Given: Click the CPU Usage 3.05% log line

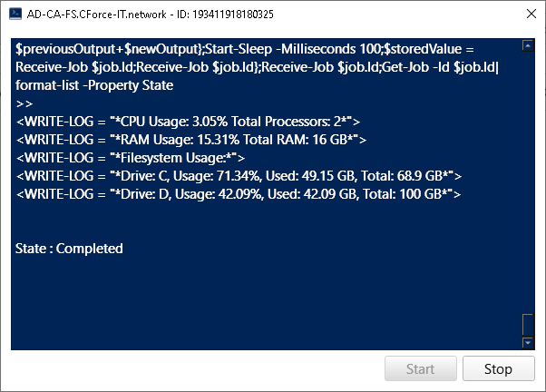Looking at the screenshot, I should coord(188,122).
